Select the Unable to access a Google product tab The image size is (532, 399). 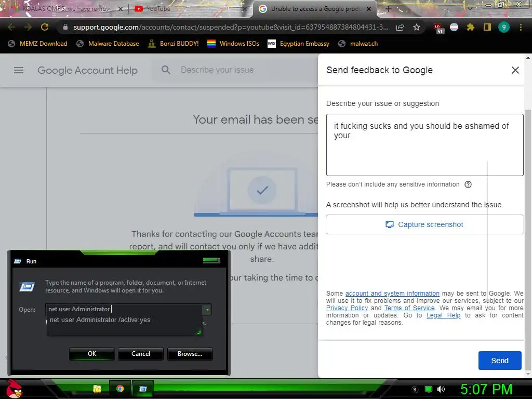(x=315, y=9)
